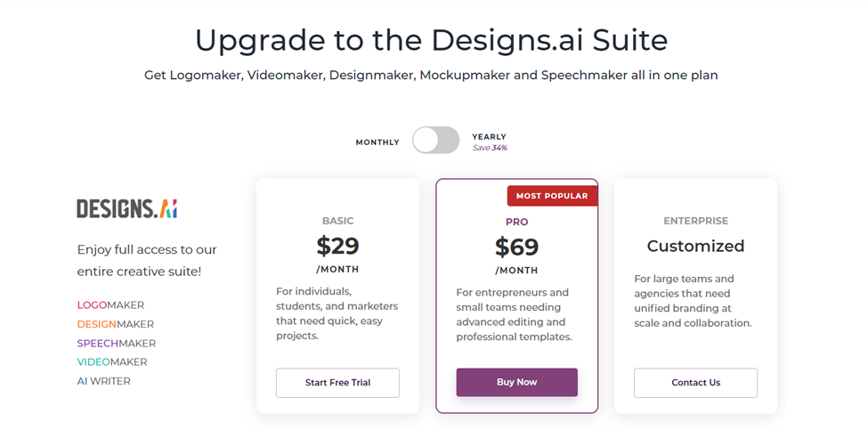Image resolution: width=868 pixels, height=430 pixels.
Task: Open the SPEECHMAKER link
Action: (117, 343)
